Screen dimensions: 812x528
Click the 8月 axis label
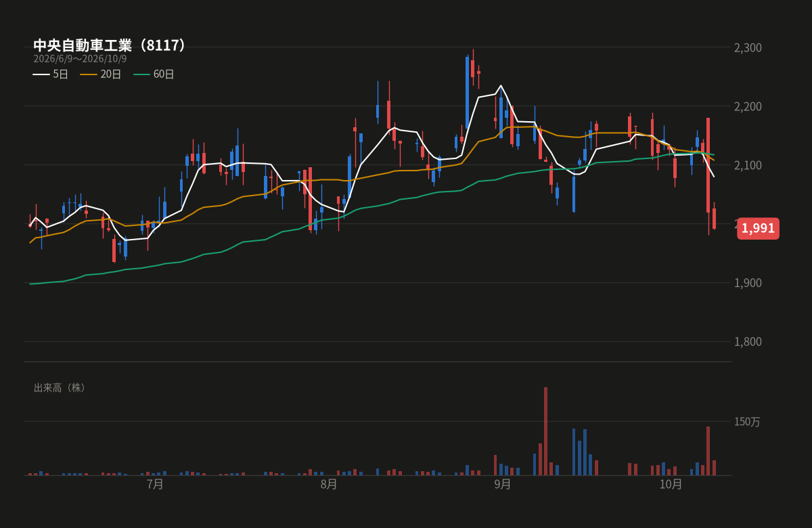[x=329, y=484]
